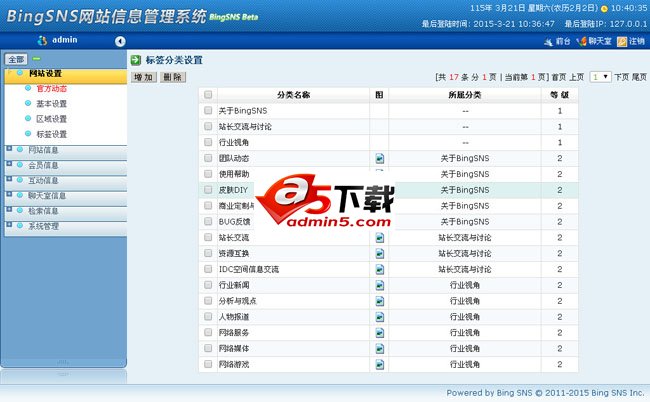Screen dimensions: 650x402
Task: Check the 团队动态 row checkbox
Action: [208, 158]
